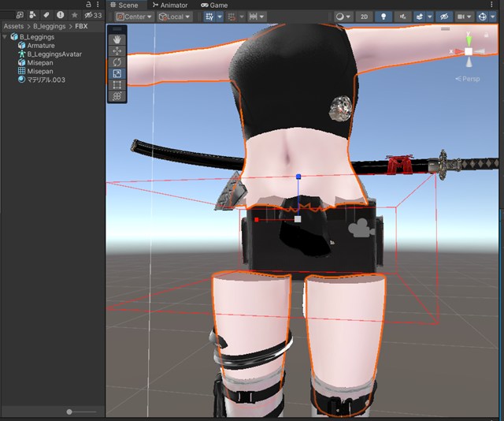Click Persp projection label
Viewport: 504px width, 421px height.
tap(468, 79)
